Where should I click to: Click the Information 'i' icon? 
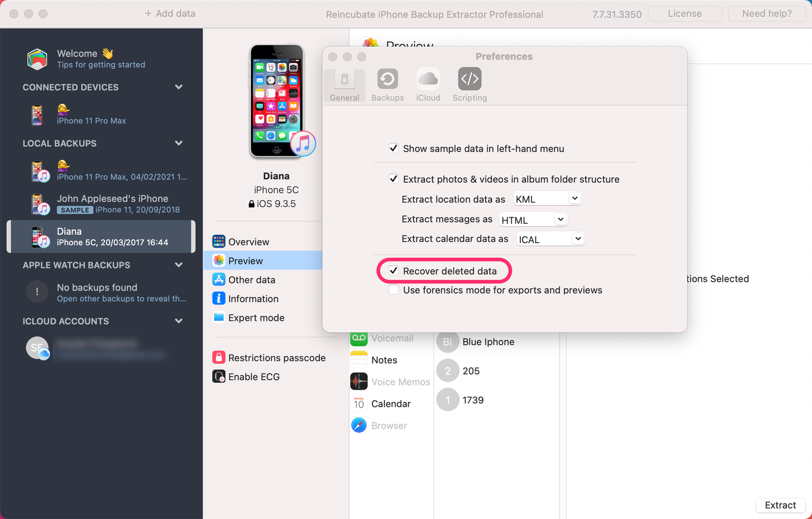tap(219, 299)
